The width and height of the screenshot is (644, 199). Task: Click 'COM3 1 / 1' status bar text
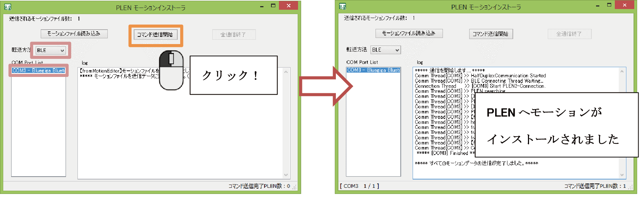coord(359,186)
